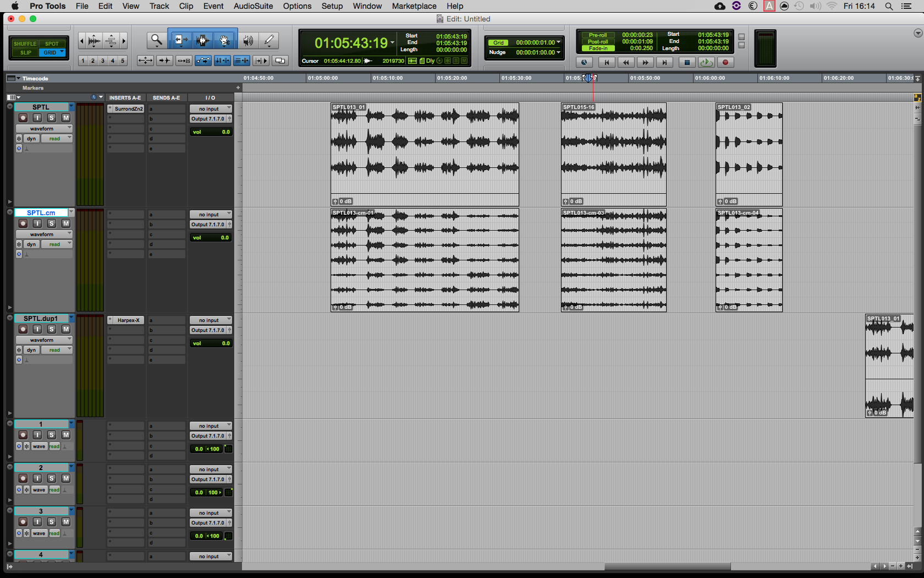Open the Marketplace menu
The width and height of the screenshot is (924, 578).
coord(414,6)
